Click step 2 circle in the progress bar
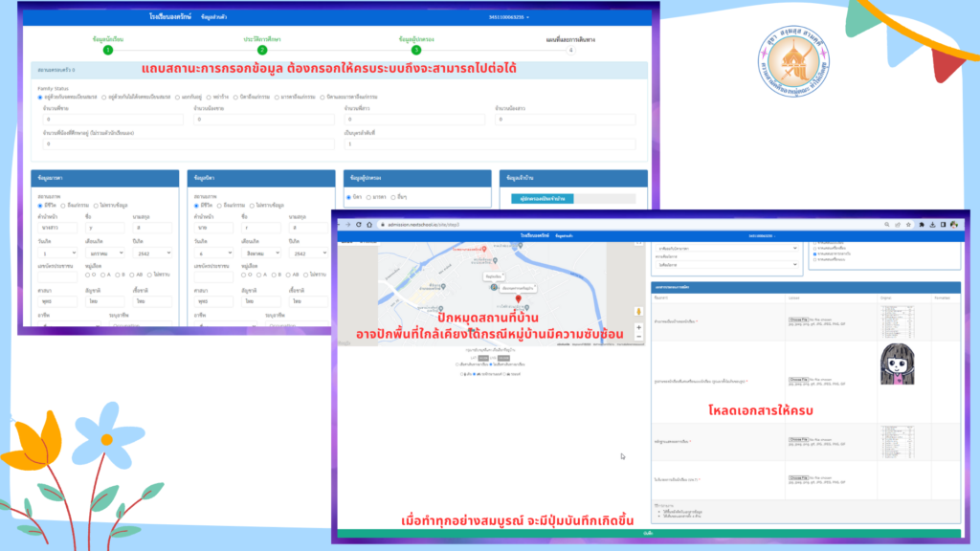The height and width of the screenshot is (551, 980). 262,50
